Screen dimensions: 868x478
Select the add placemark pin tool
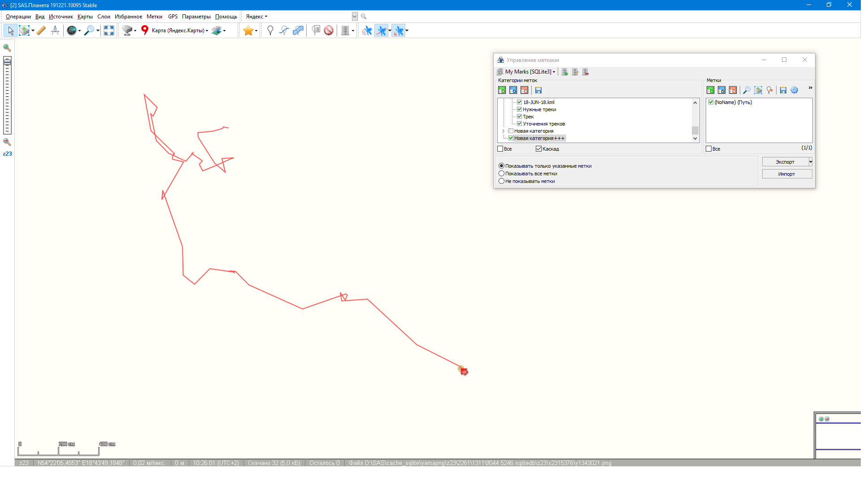pos(270,30)
